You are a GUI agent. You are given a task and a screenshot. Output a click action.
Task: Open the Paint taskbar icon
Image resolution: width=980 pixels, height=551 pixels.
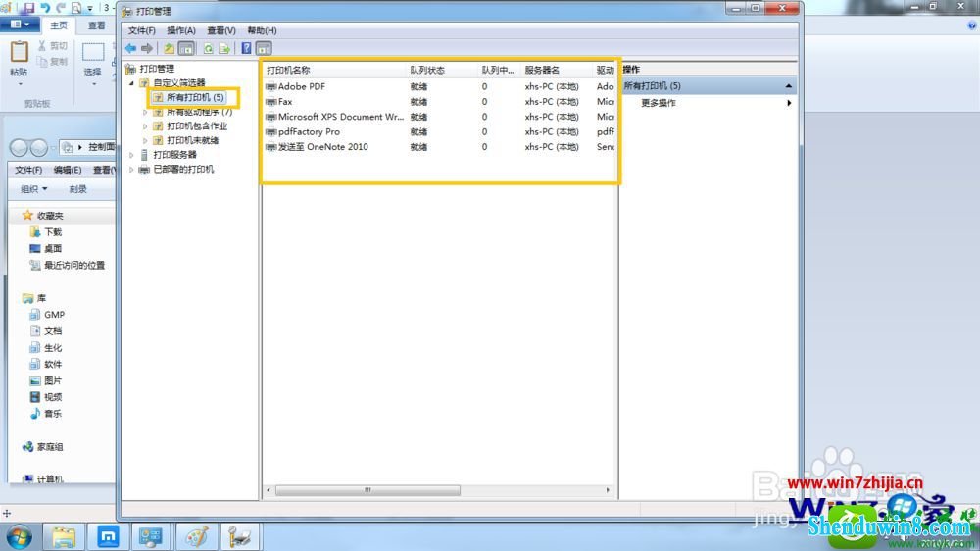click(x=196, y=537)
